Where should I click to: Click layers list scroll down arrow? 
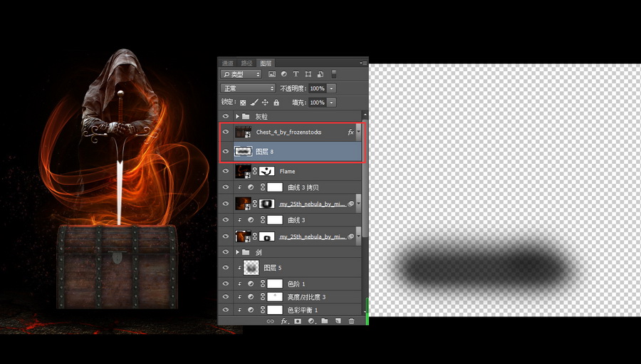pyautogui.click(x=365, y=312)
